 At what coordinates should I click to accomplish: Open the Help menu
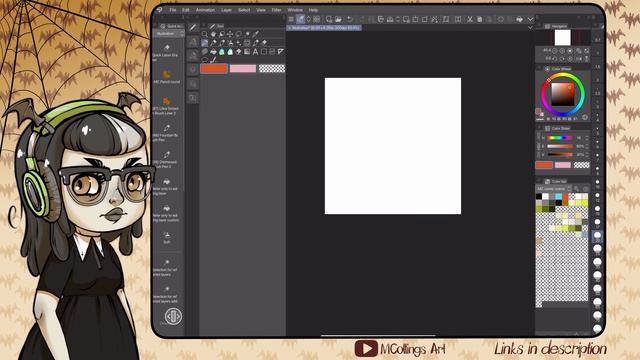click(x=313, y=10)
